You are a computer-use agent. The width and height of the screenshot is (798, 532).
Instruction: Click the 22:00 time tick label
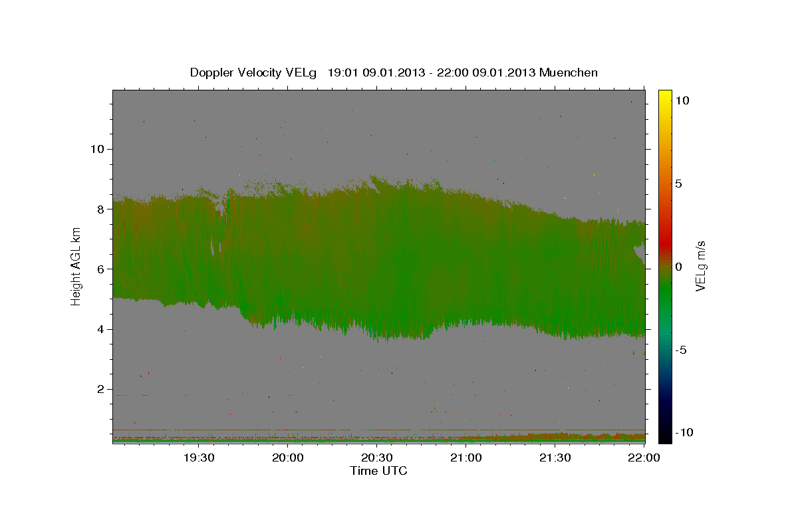pyautogui.click(x=644, y=458)
